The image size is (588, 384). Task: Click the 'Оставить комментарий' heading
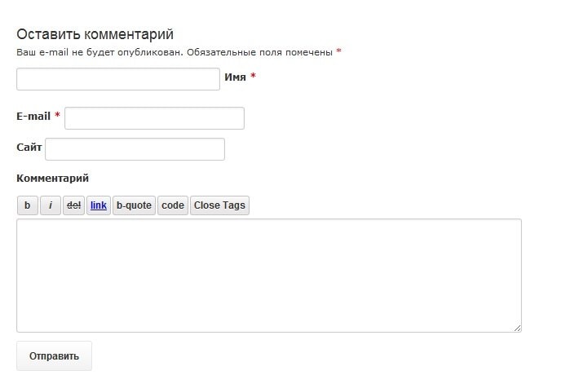pyautogui.click(x=95, y=34)
